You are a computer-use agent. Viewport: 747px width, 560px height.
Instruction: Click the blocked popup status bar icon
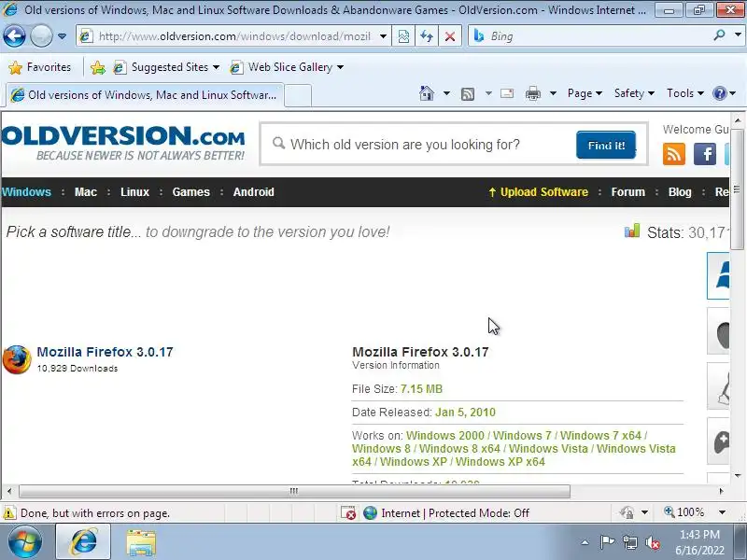point(348,512)
